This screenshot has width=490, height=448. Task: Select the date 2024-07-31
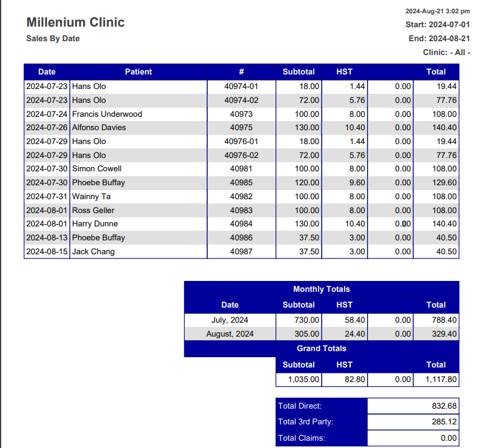[47, 197]
